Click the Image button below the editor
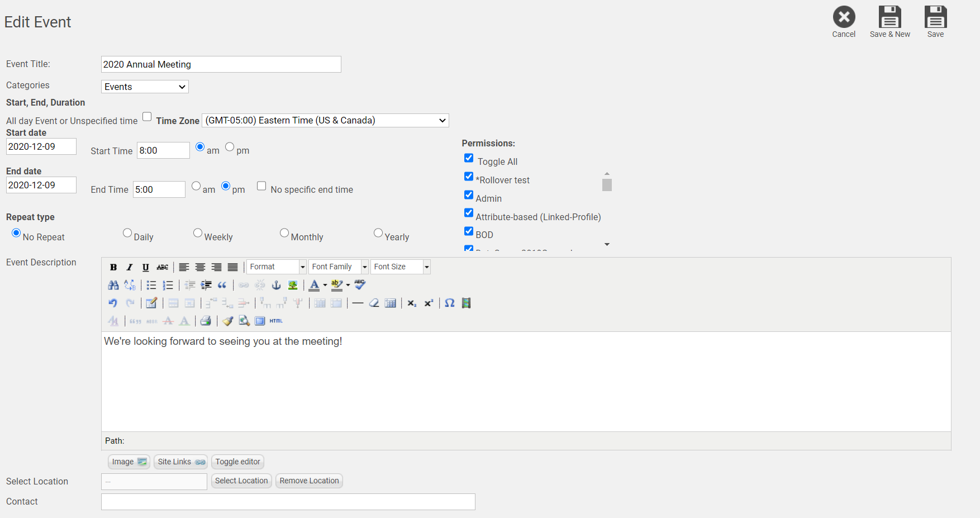 129,462
